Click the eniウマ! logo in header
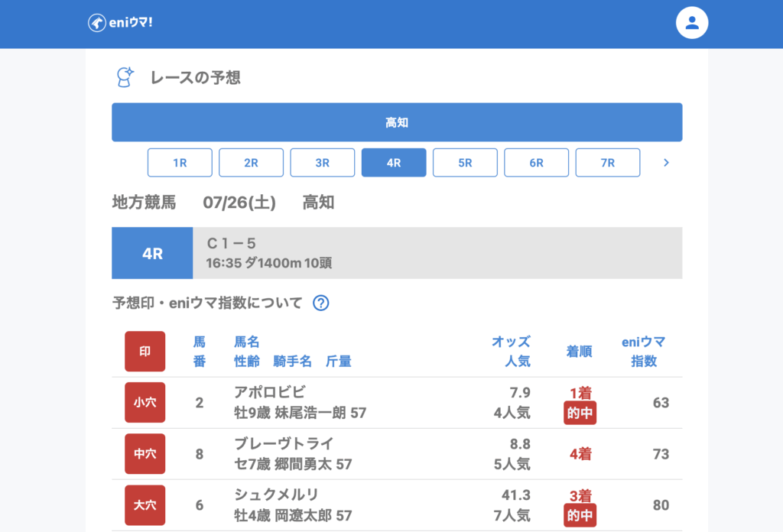Viewport: 783px width, 532px height. click(x=120, y=23)
